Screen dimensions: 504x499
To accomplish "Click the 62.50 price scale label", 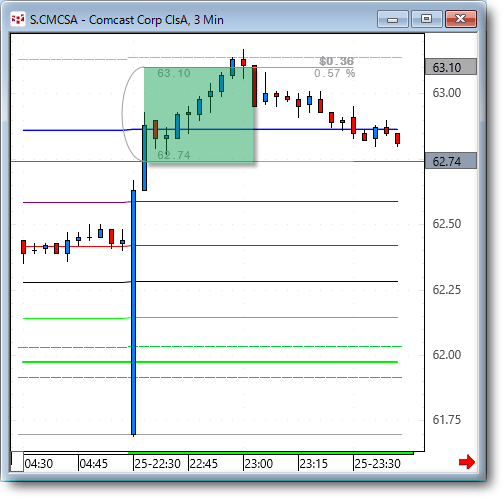I will 447,223.
